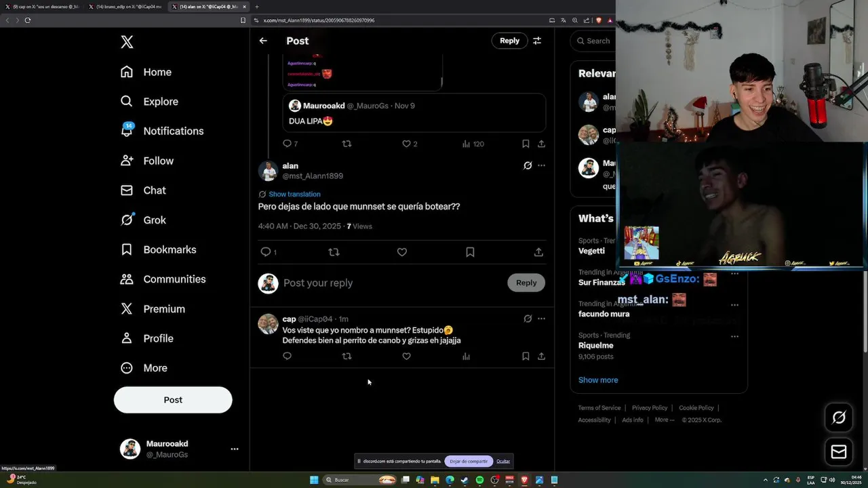Screen dimensions: 868x488
Task: Click the large white Post button
Action: [173, 400]
